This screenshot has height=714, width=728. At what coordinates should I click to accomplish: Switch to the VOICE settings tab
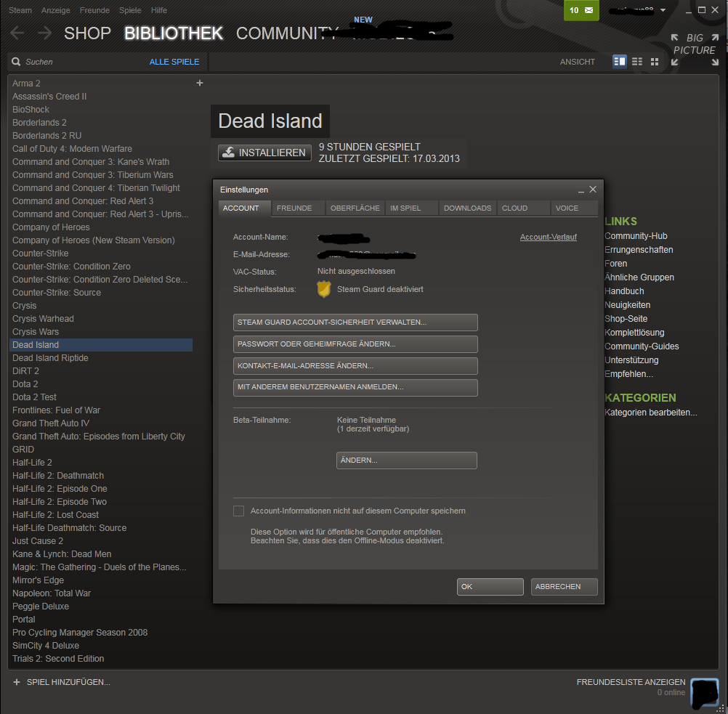(574, 208)
